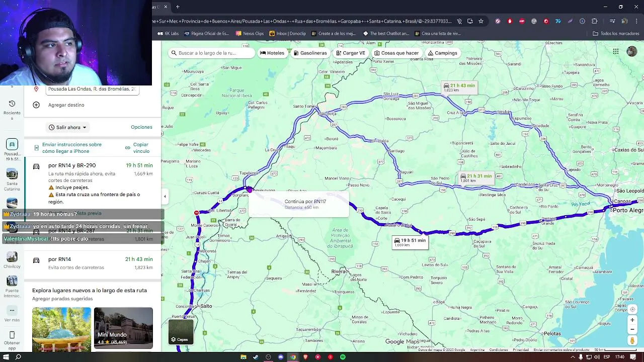This screenshot has width=644, height=362.
Task: Open the 6K Labs bookmark
Action: (x=168, y=34)
